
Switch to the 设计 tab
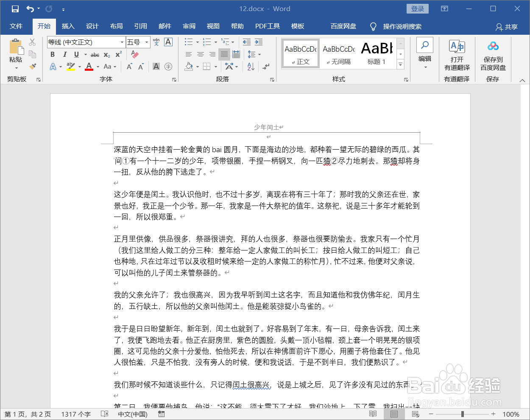pos(92,26)
